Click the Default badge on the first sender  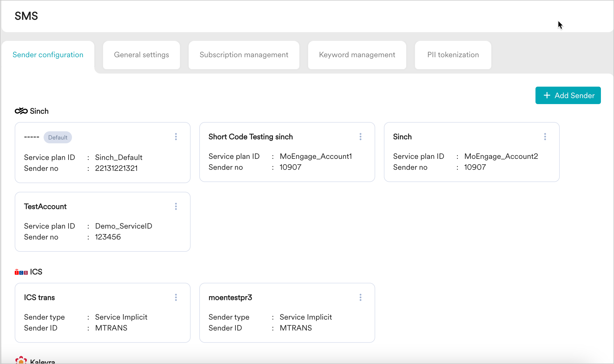(x=58, y=137)
